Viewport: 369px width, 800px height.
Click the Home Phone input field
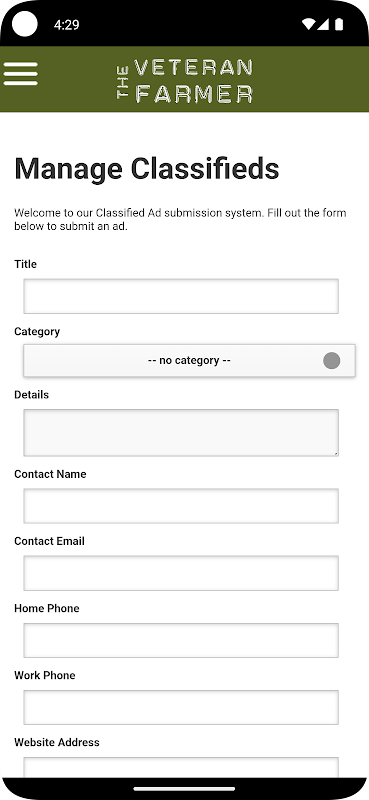(x=181, y=640)
